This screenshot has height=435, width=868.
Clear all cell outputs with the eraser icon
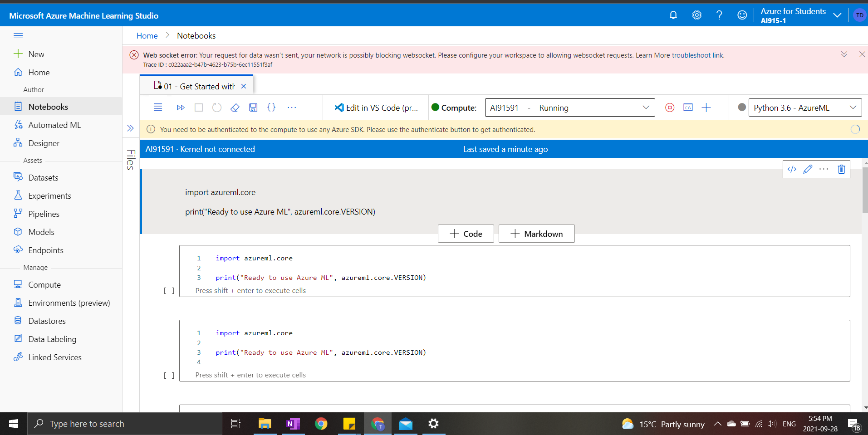(235, 108)
